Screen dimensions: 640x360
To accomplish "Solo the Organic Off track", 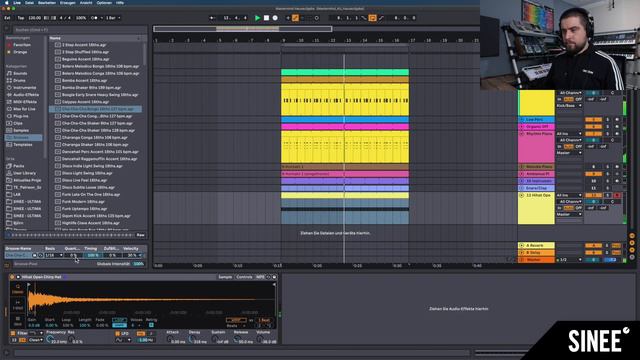I will (608, 127).
